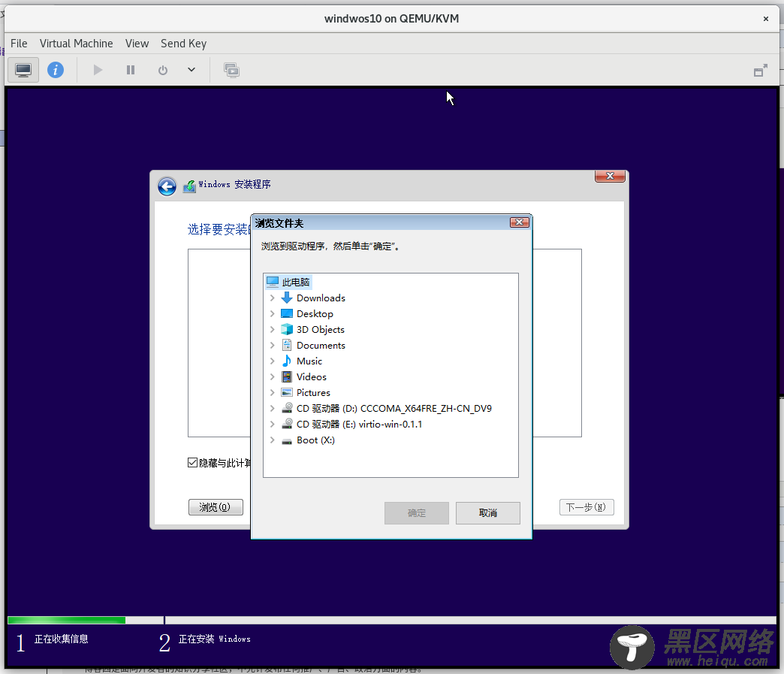The image size is (784, 674).
Task: Click the green installation progress bar
Action: click(67, 620)
